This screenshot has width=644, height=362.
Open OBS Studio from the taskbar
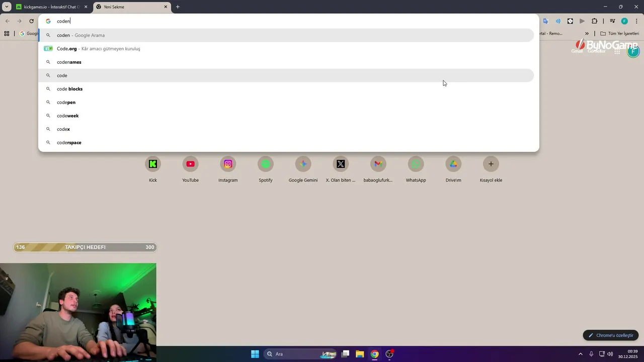[x=389, y=354]
